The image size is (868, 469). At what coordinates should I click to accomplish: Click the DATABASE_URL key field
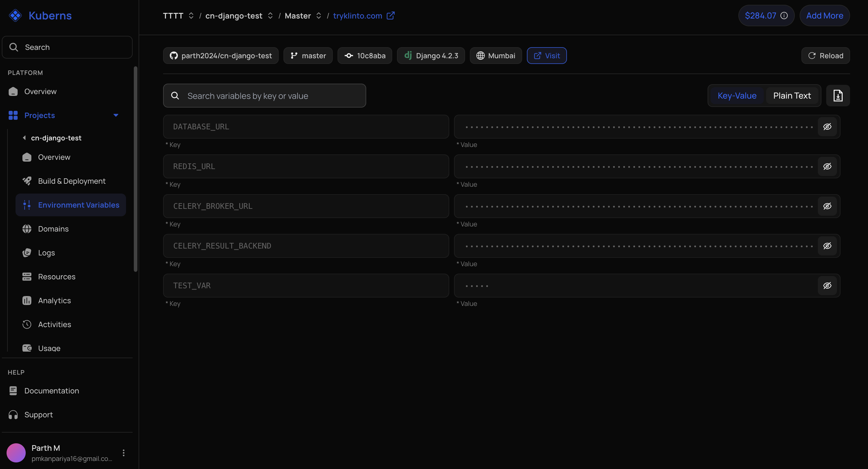click(306, 127)
